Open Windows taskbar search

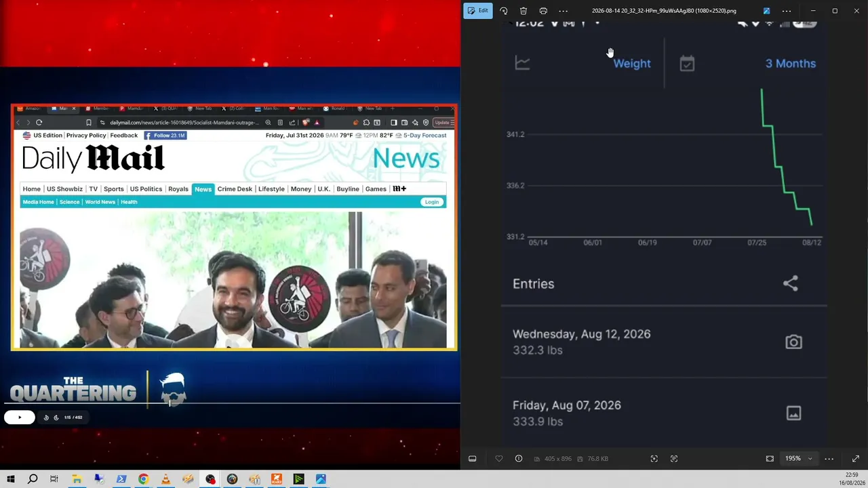click(33, 479)
